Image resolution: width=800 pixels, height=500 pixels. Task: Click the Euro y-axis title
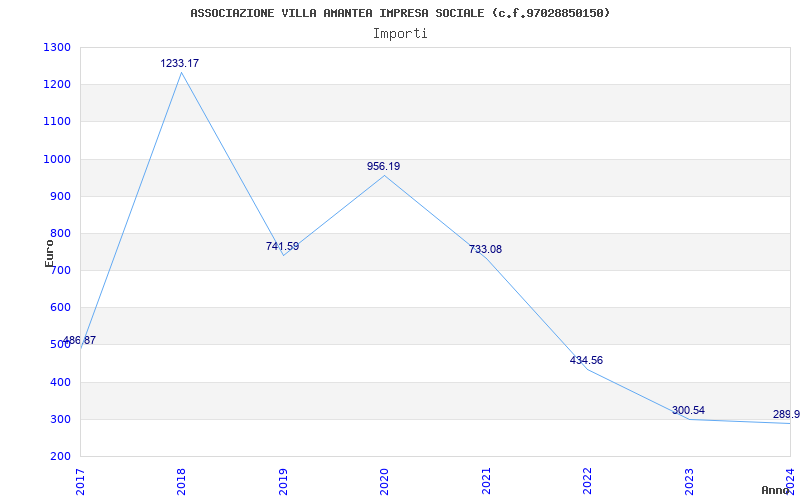pos(49,253)
